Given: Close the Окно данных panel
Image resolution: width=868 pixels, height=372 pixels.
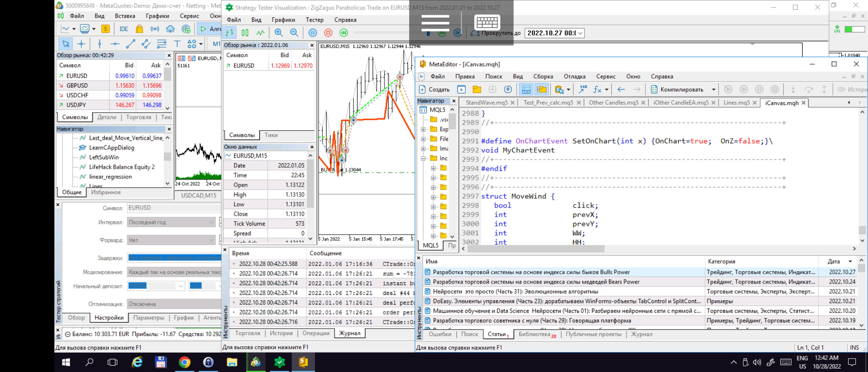Looking at the screenshot, I should coord(312,147).
